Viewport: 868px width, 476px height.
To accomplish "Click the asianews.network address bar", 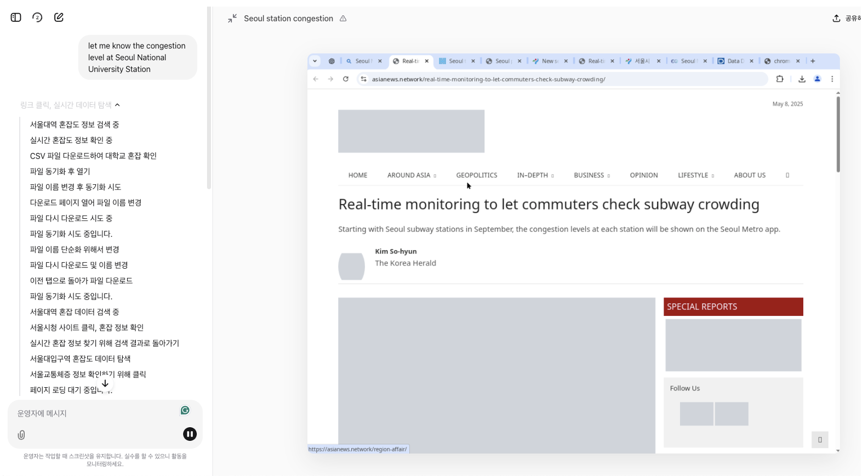I will (x=563, y=79).
